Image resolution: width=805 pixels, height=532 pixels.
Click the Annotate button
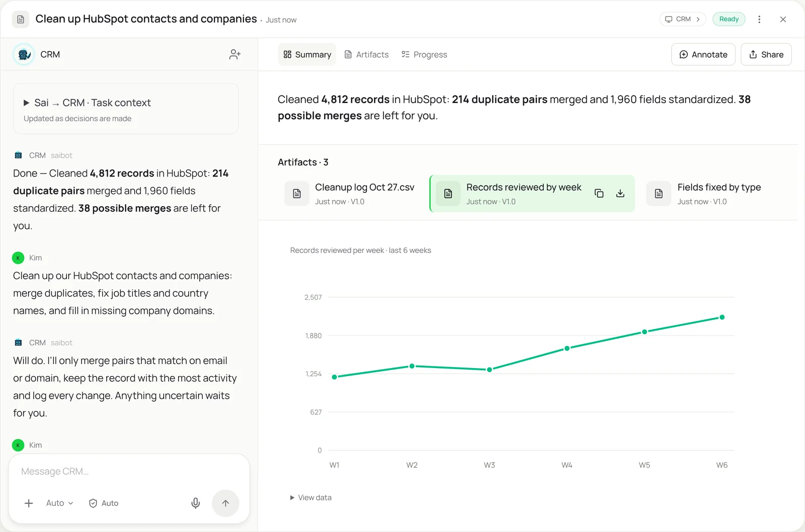(703, 54)
